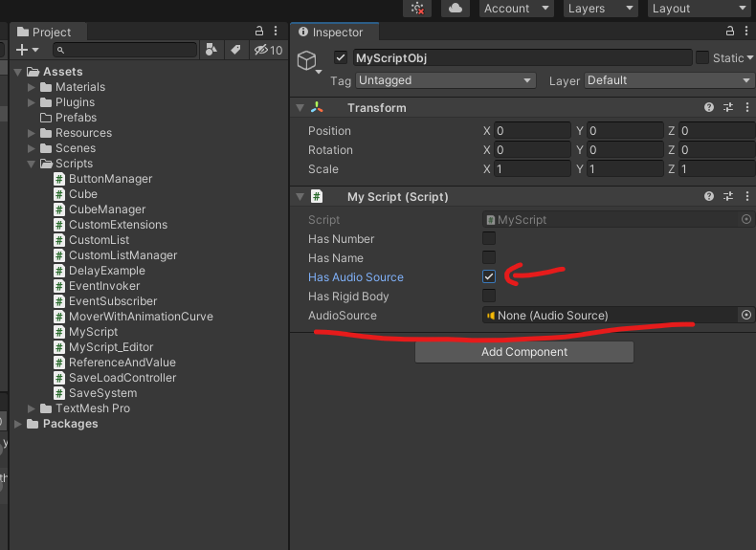Image resolution: width=756 pixels, height=550 pixels.
Task: Click the Search by Label tag icon
Action: (x=235, y=50)
